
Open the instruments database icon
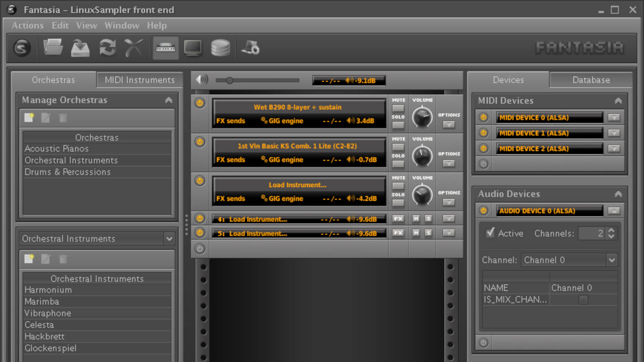pyautogui.click(x=220, y=48)
